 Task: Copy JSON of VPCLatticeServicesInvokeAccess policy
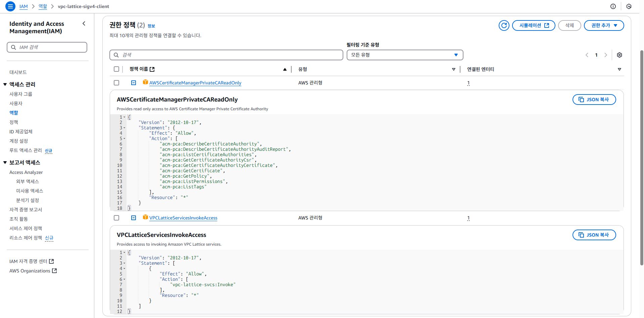click(x=594, y=235)
